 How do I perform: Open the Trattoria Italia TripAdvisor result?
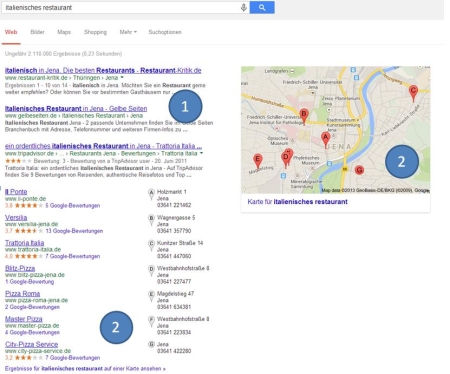pyautogui.click(x=103, y=146)
